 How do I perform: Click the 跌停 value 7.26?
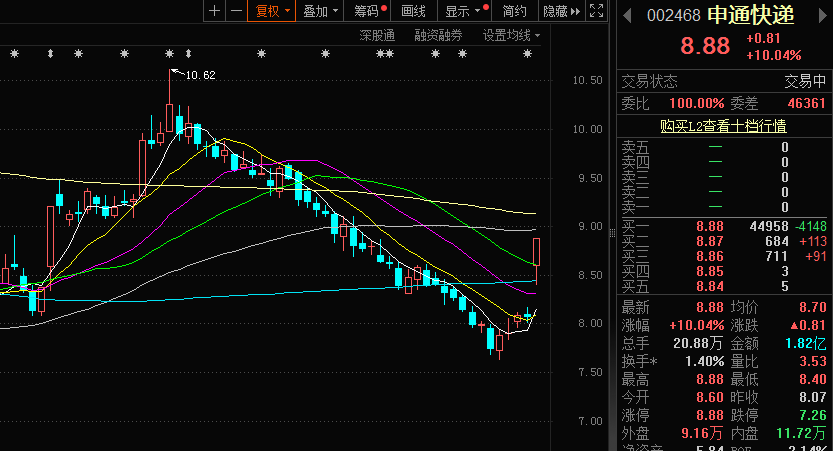[813, 415]
